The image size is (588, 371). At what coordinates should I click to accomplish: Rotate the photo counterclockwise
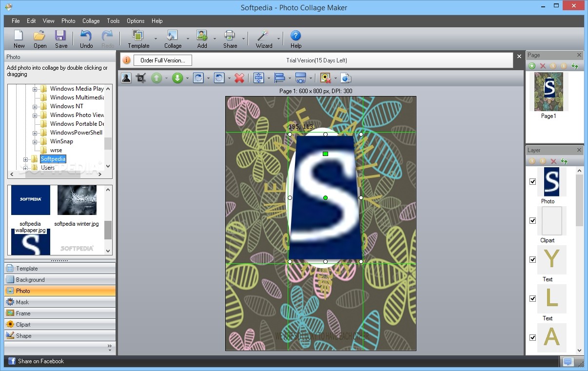[219, 78]
